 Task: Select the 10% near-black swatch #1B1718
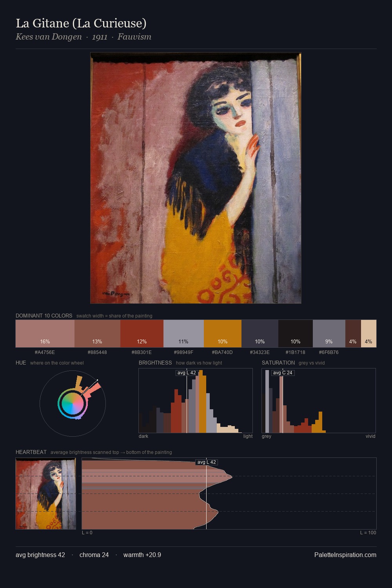pyautogui.click(x=296, y=334)
